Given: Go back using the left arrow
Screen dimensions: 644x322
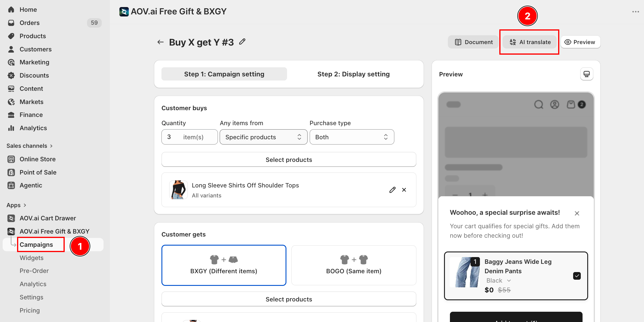Looking at the screenshot, I should [x=160, y=42].
